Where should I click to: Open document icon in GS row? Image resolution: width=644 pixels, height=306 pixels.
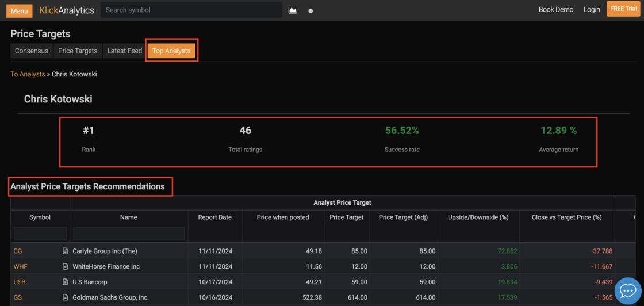[65, 297]
